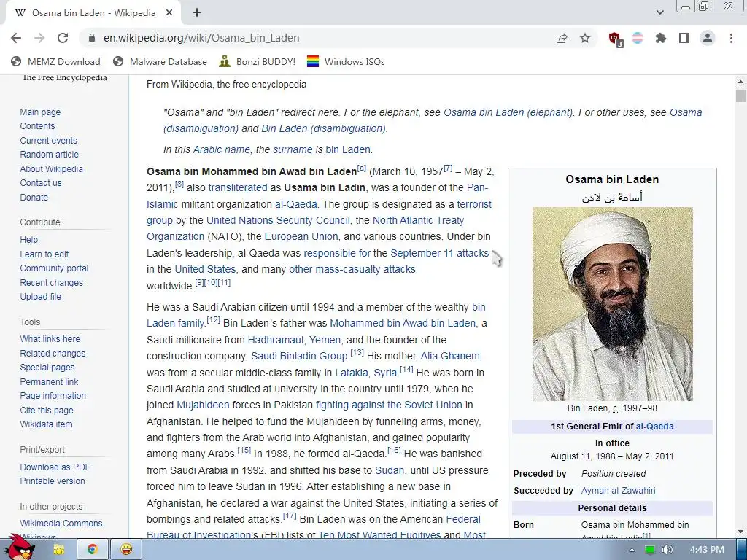Click the Angry Birds start button

[x=21, y=548]
